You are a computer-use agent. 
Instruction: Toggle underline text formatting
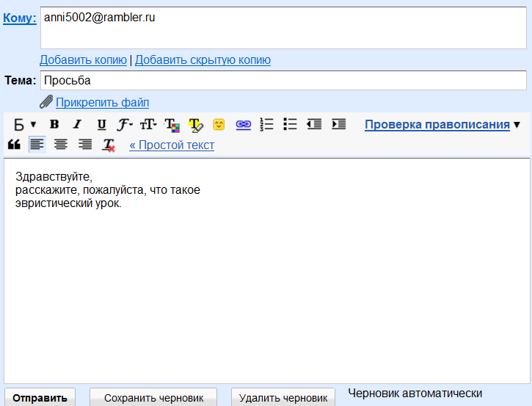[x=101, y=124]
